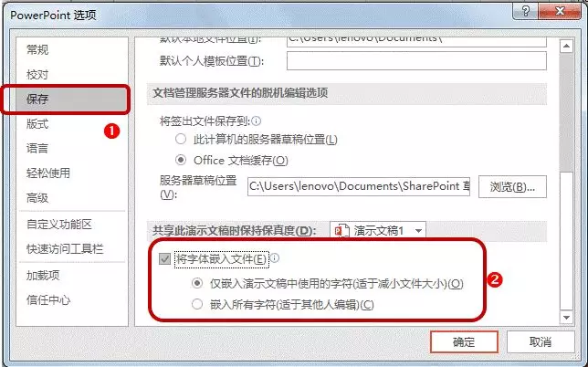
Task: Click the 确定 button
Action: point(464,341)
